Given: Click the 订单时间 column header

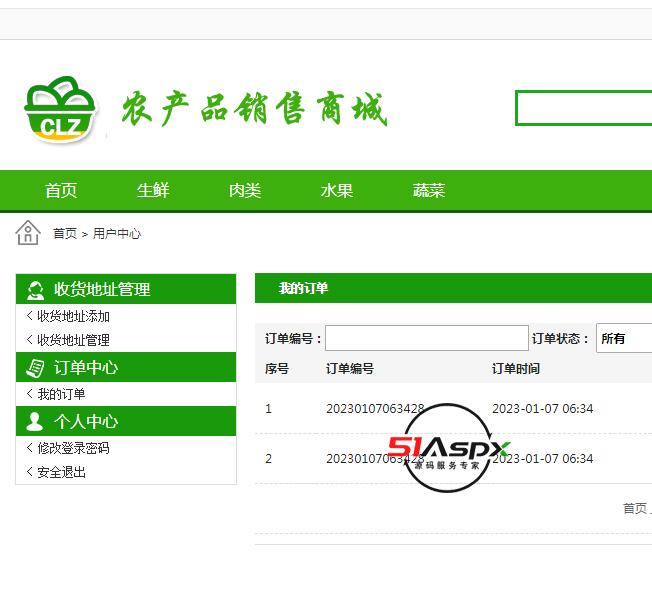Looking at the screenshot, I should pyautogui.click(x=516, y=369).
